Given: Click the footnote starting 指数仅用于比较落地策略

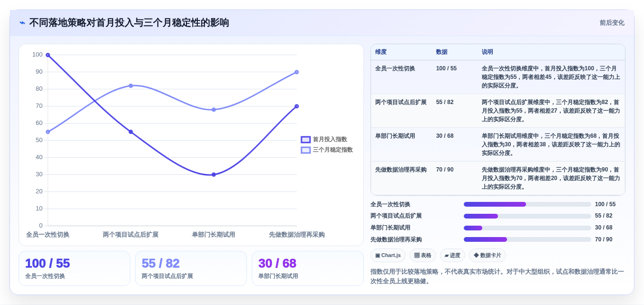Looking at the screenshot, I should click(x=498, y=276).
